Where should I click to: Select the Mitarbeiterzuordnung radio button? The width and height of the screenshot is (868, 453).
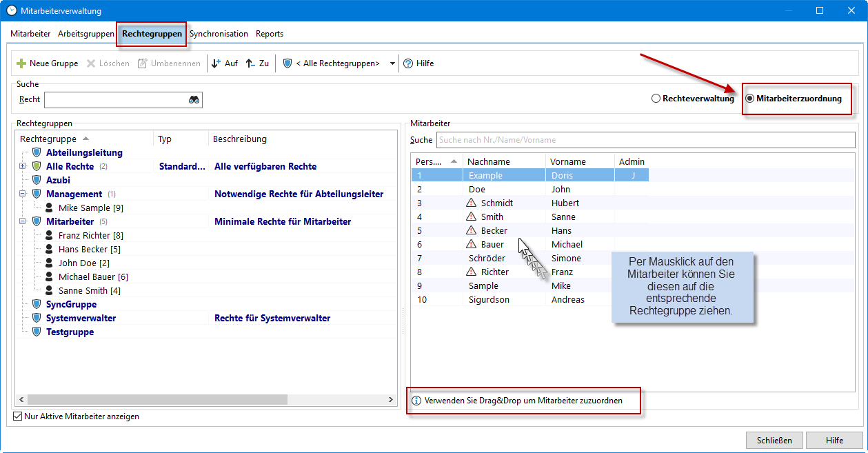click(750, 99)
